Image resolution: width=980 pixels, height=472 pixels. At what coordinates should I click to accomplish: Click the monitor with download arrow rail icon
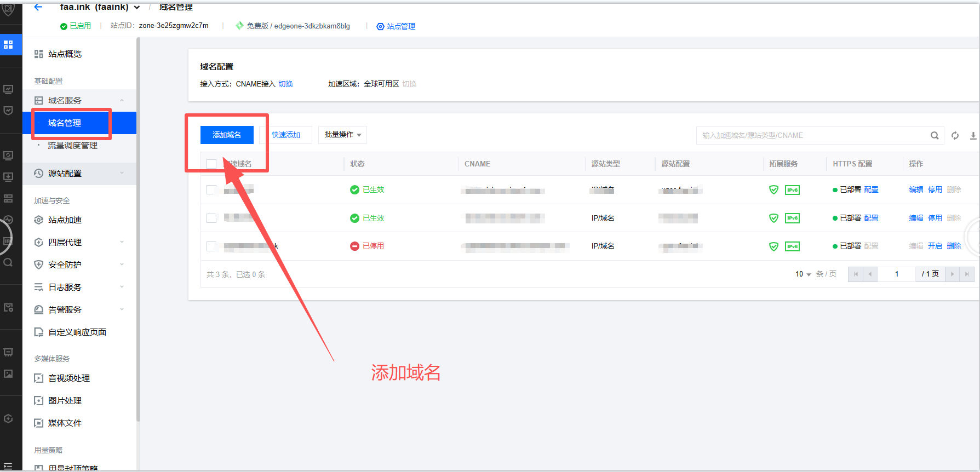pos(8,177)
